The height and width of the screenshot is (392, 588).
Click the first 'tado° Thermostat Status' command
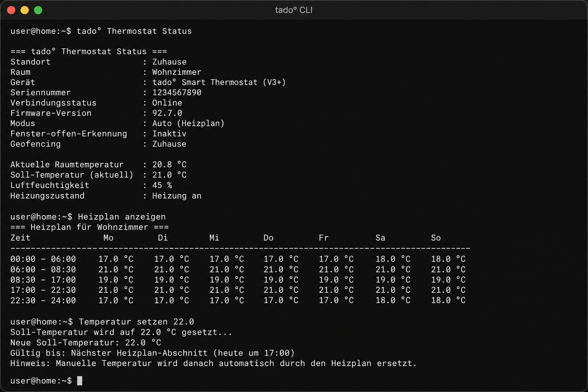[x=134, y=31]
